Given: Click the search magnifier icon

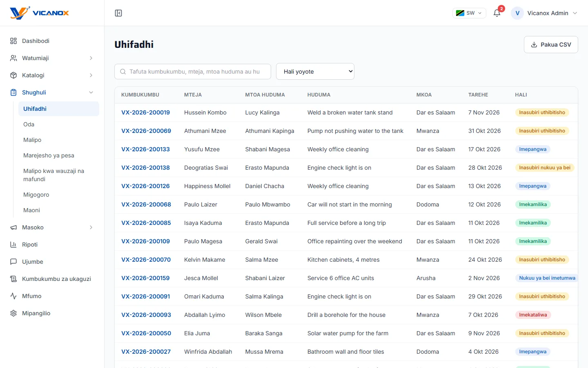Looking at the screenshot, I should point(123,72).
